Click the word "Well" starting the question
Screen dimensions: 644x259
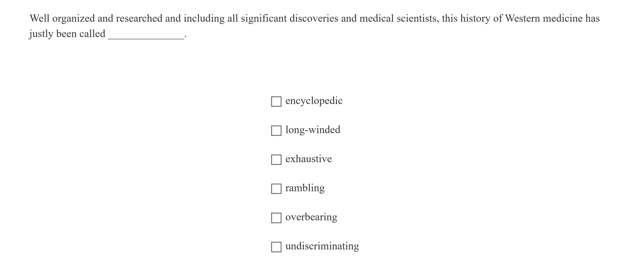pyautogui.click(x=40, y=18)
